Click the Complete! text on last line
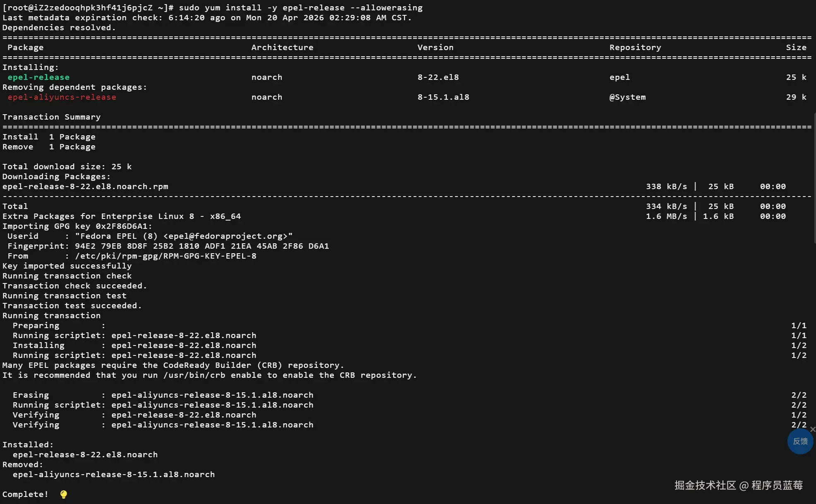Screen dimensions: 816x504 tap(25, 494)
